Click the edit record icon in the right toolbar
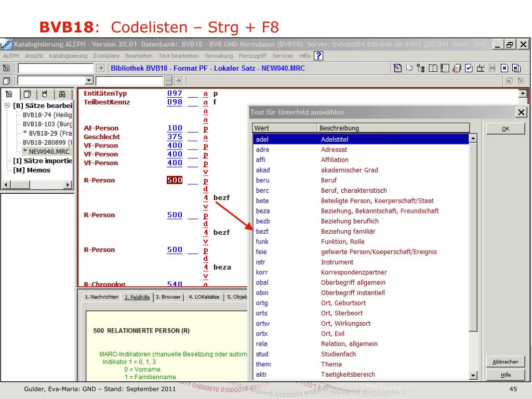This screenshot has width=532, height=399. click(x=398, y=68)
